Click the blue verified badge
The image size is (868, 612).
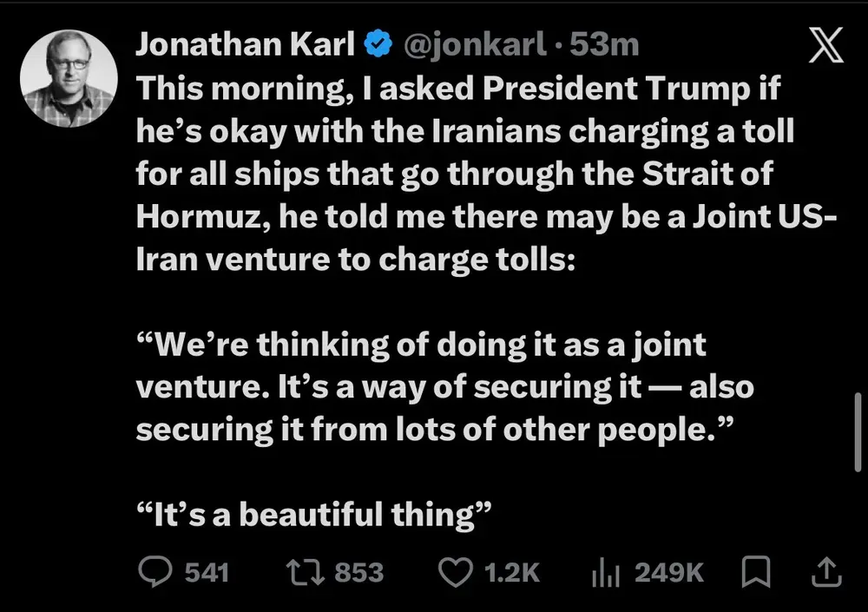[x=378, y=44]
